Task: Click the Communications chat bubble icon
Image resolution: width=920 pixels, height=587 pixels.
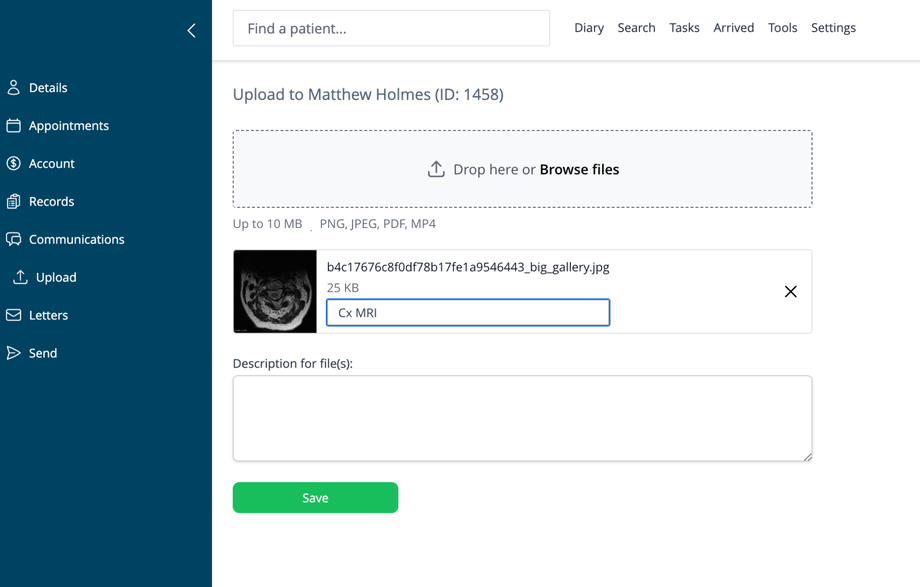Action: pyautogui.click(x=14, y=240)
